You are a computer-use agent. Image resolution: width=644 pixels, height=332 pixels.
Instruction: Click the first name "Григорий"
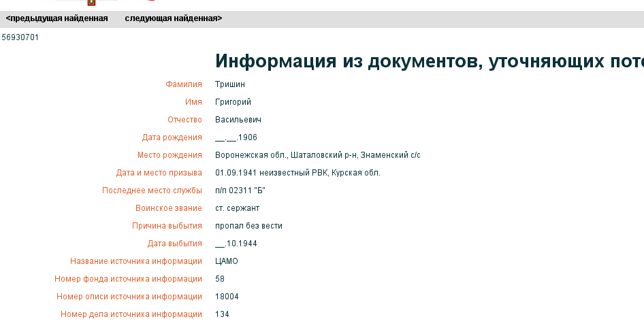coord(233,102)
